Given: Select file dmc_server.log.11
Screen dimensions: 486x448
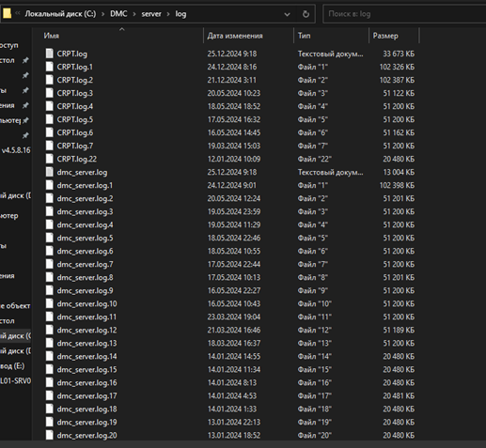Looking at the screenshot, I should 86,317.
